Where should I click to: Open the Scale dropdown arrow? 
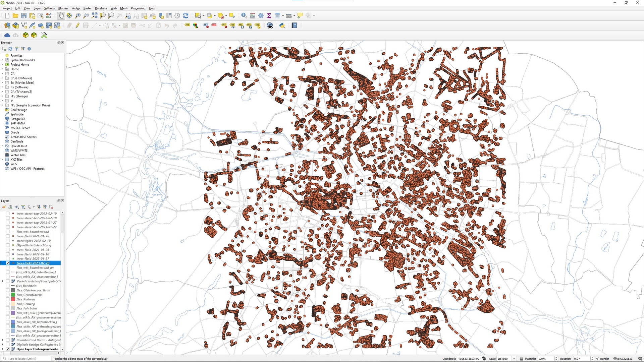click(x=514, y=359)
